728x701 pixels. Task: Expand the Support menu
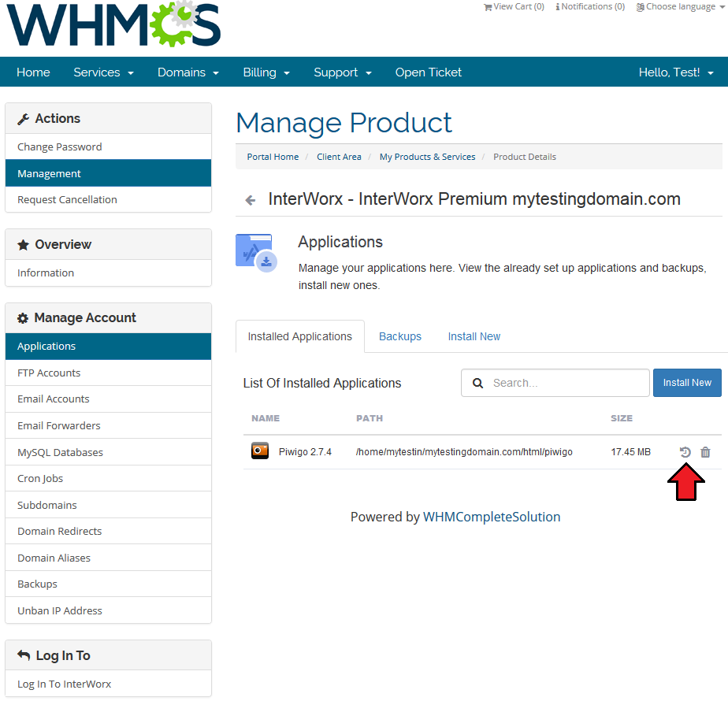[x=343, y=72]
